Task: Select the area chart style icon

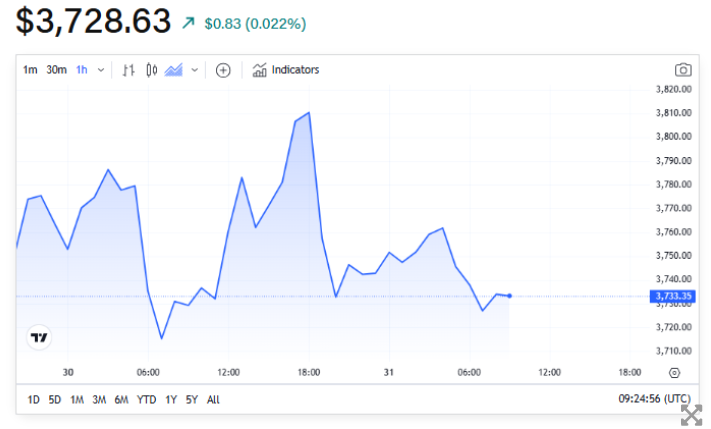Action: pos(174,70)
